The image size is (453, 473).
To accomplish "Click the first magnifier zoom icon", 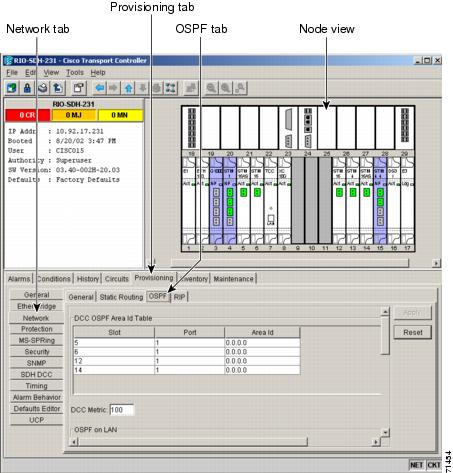I will click(x=211, y=88).
